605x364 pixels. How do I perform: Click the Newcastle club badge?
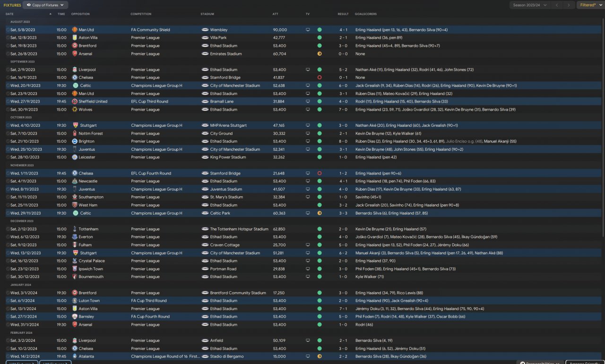(75, 181)
